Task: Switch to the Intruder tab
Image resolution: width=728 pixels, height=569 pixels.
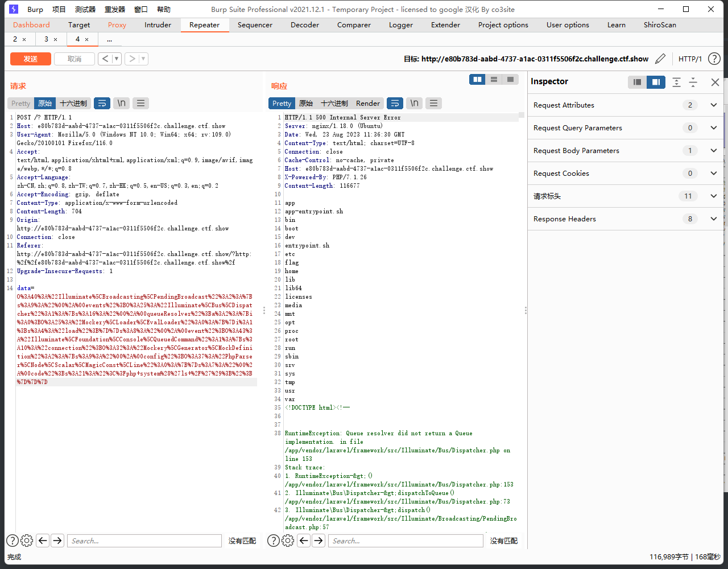Action: [x=158, y=25]
